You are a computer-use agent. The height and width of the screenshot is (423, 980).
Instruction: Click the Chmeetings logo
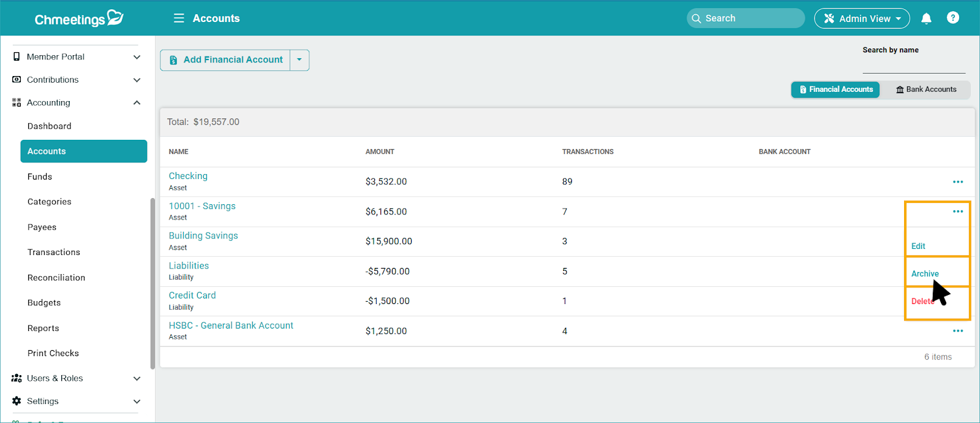[78, 18]
